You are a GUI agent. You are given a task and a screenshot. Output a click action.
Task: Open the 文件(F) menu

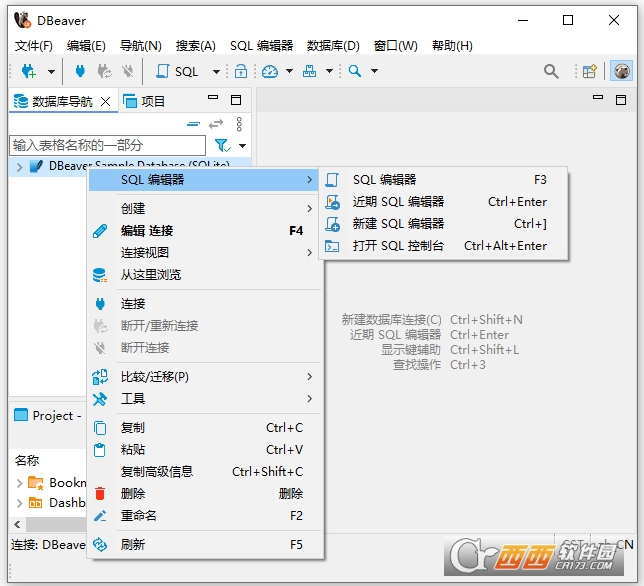coord(34,46)
